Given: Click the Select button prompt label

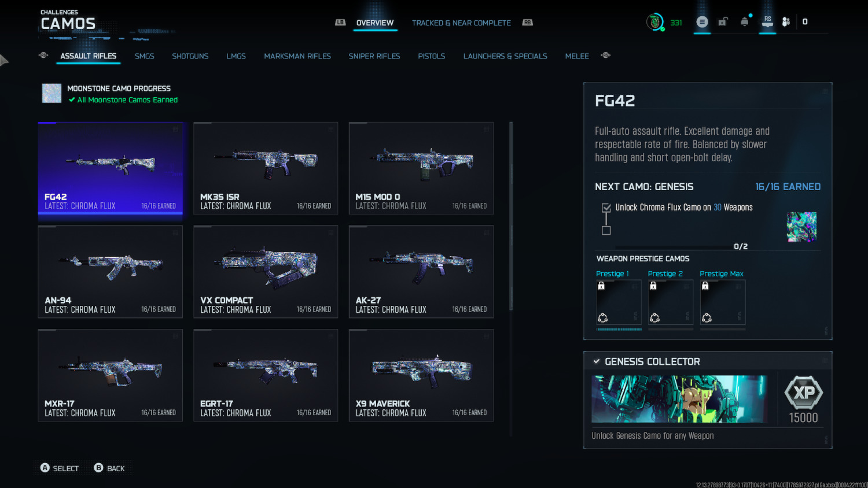Looking at the screenshot, I should (66, 468).
